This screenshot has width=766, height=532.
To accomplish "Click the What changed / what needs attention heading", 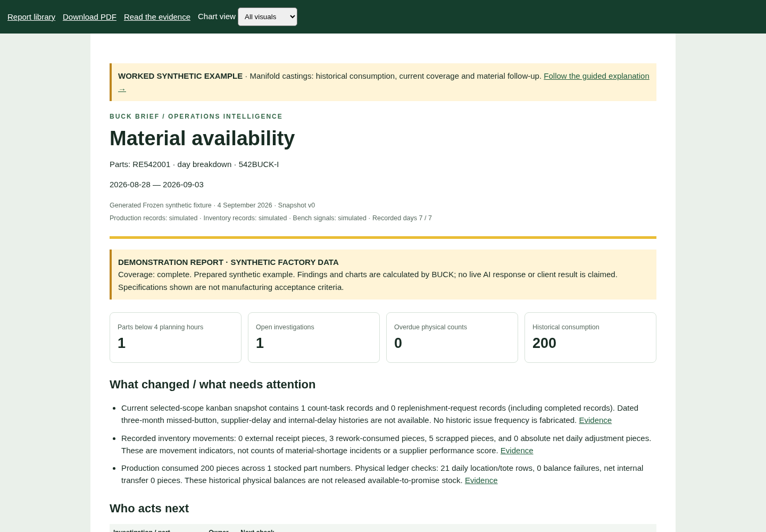I will click(x=212, y=385).
